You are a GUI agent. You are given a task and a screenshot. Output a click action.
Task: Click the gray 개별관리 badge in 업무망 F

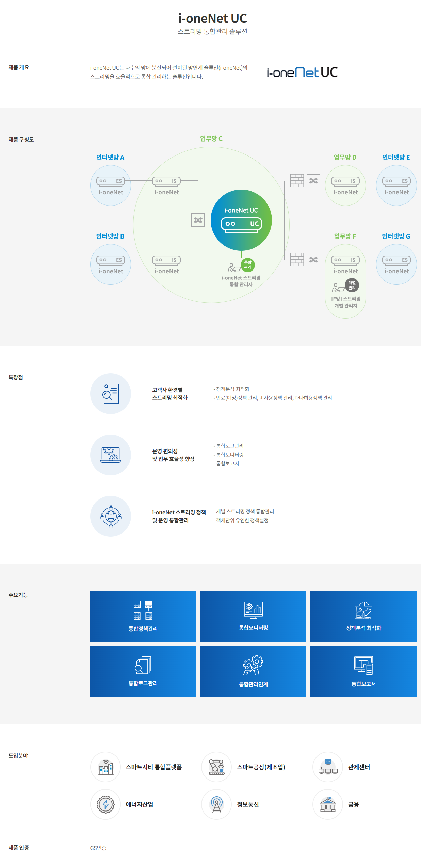[x=352, y=285]
